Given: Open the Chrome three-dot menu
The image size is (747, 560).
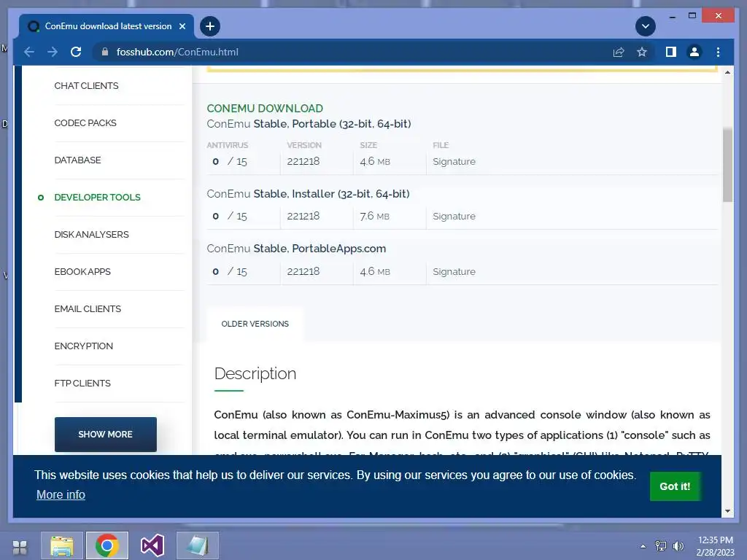Looking at the screenshot, I should [718, 52].
